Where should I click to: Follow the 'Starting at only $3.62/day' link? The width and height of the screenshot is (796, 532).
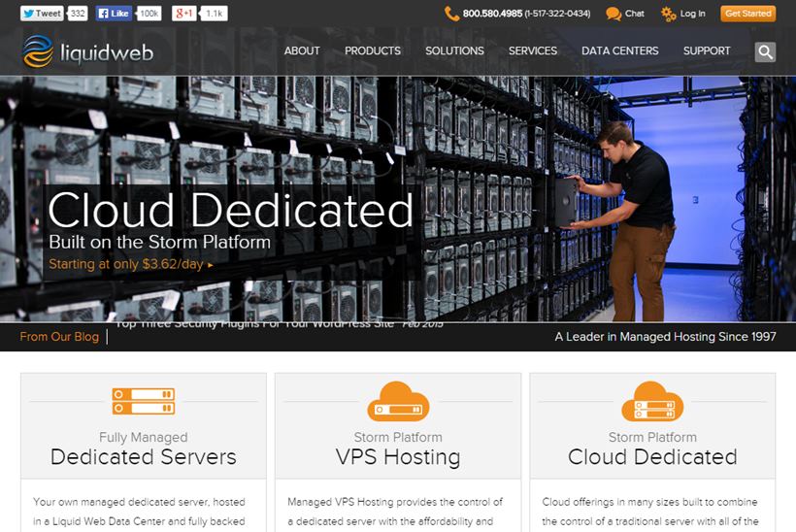(x=130, y=263)
